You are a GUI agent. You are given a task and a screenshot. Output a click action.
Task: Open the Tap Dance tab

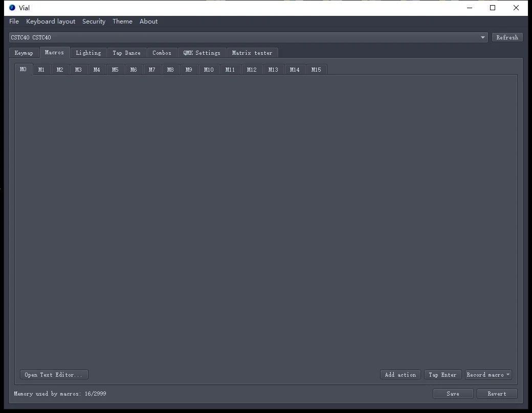(x=126, y=53)
